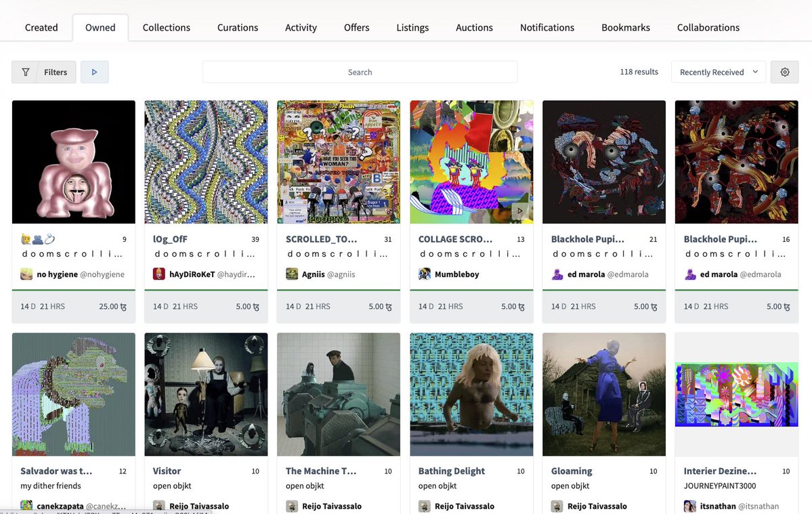Open Mumbleboy artist name link
The image size is (812, 514).
[456, 274]
